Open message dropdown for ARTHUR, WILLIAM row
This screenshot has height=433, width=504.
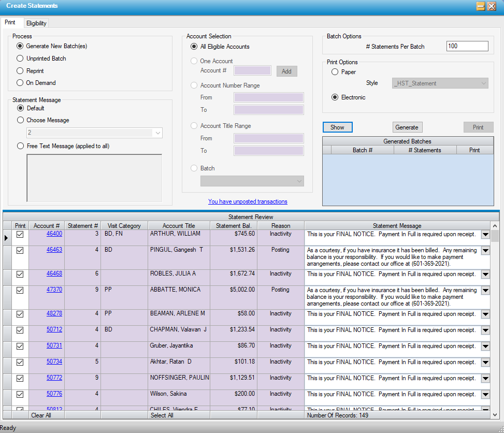pos(485,235)
